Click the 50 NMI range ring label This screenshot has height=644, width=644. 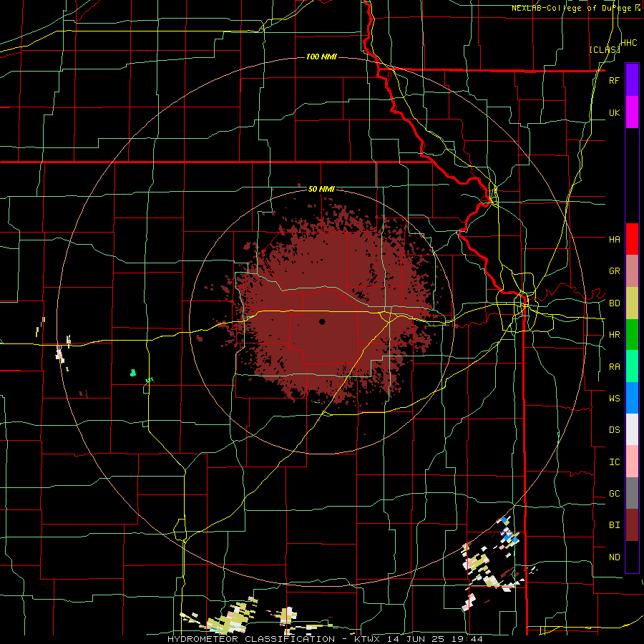(321, 189)
